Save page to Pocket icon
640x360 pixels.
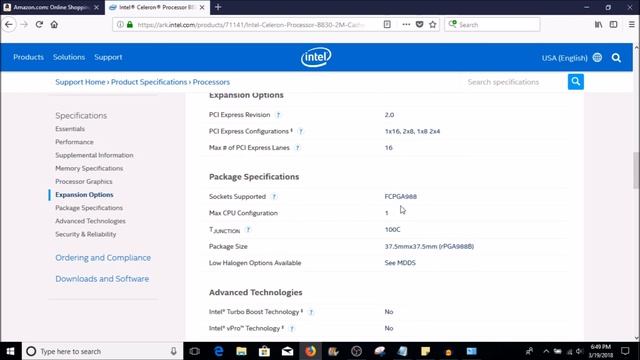(x=419, y=24)
